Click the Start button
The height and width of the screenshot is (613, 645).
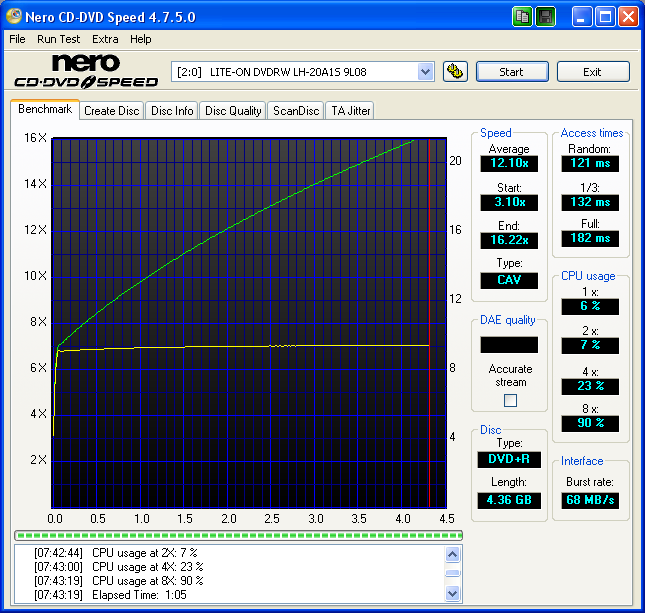pyautogui.click(x=512, y=72)
